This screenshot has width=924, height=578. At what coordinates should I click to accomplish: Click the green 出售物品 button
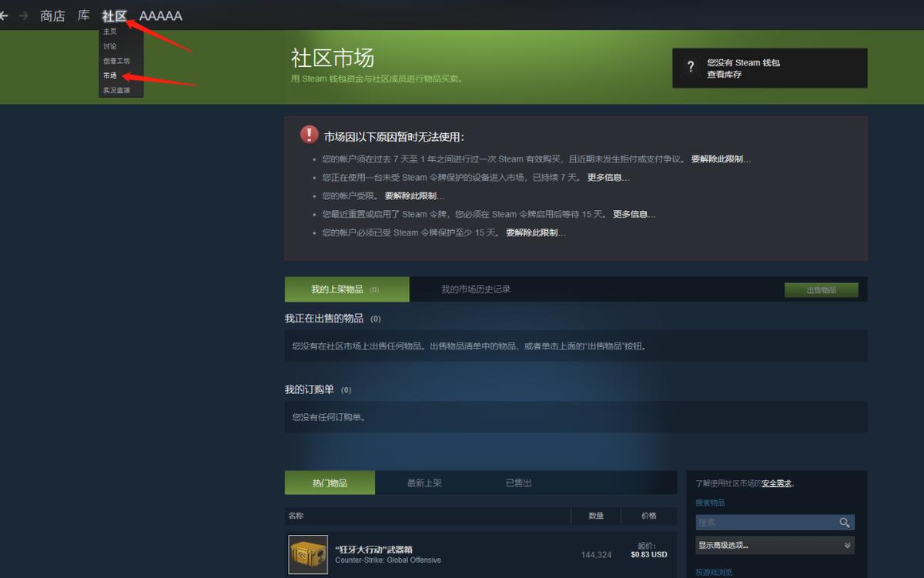(821, 290)
